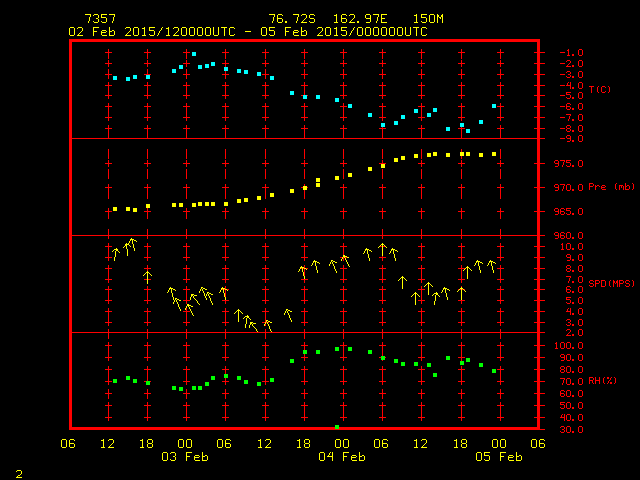Click the -2.0 temperature axis label
640x480 pixels.
point(571,64)
